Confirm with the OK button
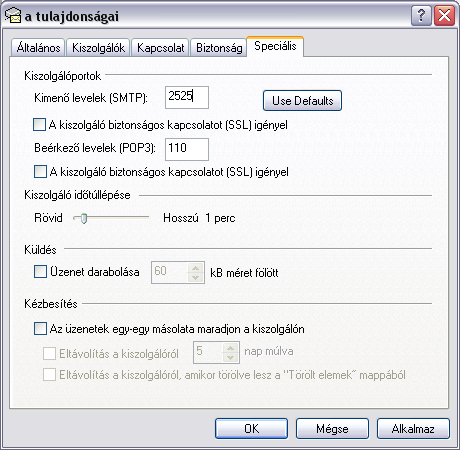 pos(251,429)
